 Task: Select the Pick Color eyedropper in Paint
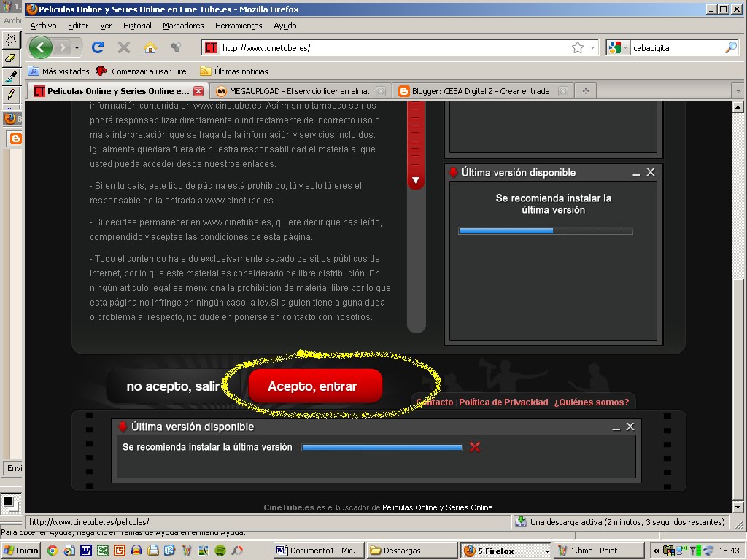pos(10,76)
